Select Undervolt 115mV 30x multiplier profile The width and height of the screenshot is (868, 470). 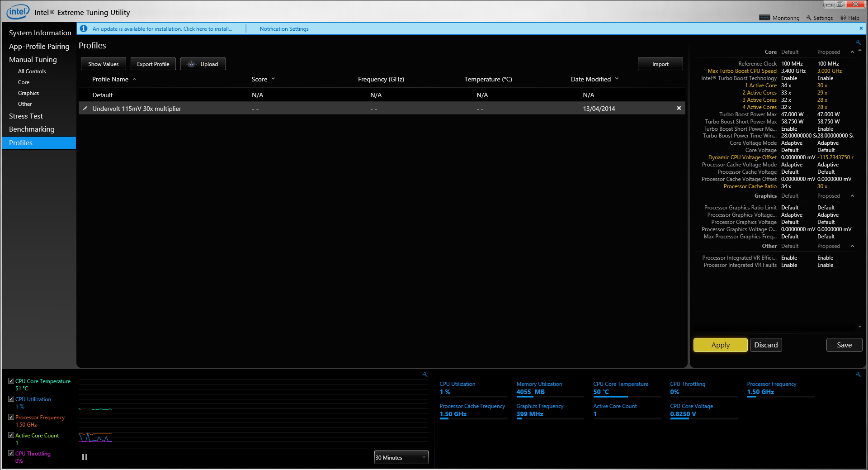(382, 108)
